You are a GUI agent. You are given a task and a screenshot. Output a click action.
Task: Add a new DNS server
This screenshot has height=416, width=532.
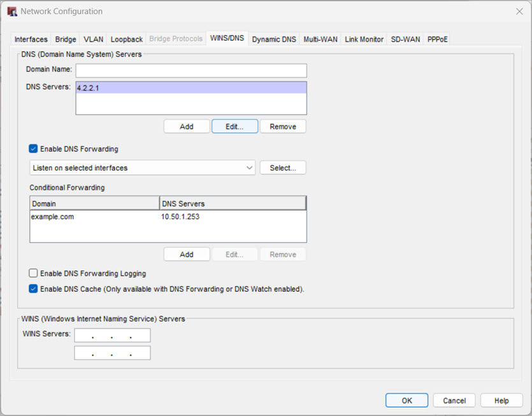pos(187,127)
